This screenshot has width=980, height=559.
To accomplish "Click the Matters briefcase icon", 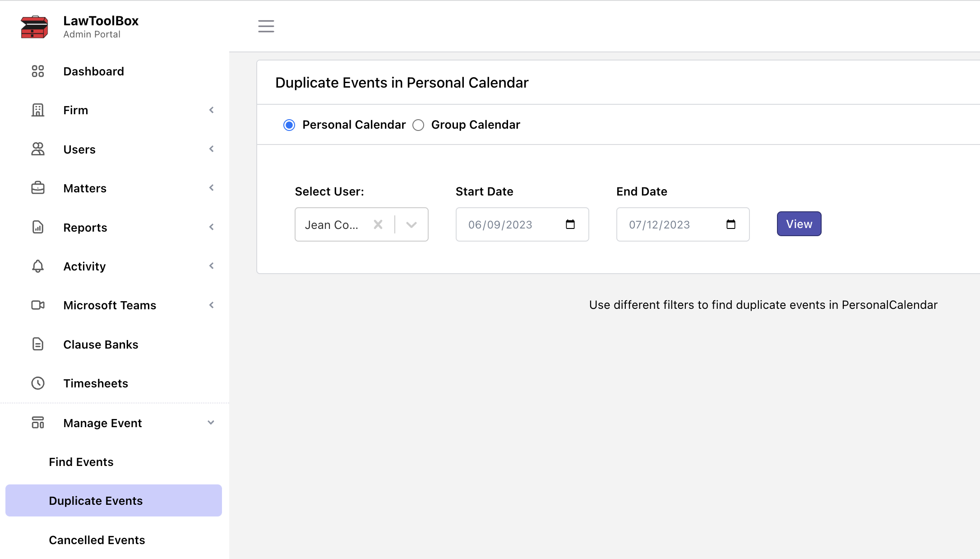I will click(x=38, y=188).
